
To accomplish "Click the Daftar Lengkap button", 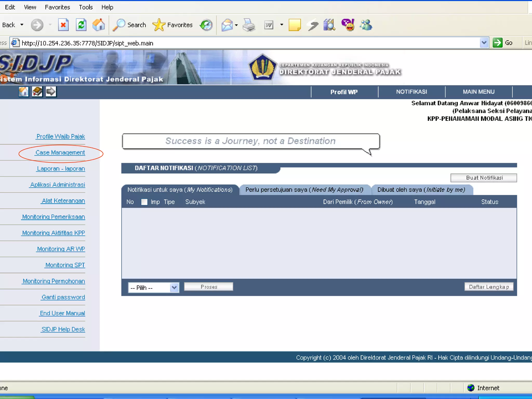I will [x=489, y=287].
